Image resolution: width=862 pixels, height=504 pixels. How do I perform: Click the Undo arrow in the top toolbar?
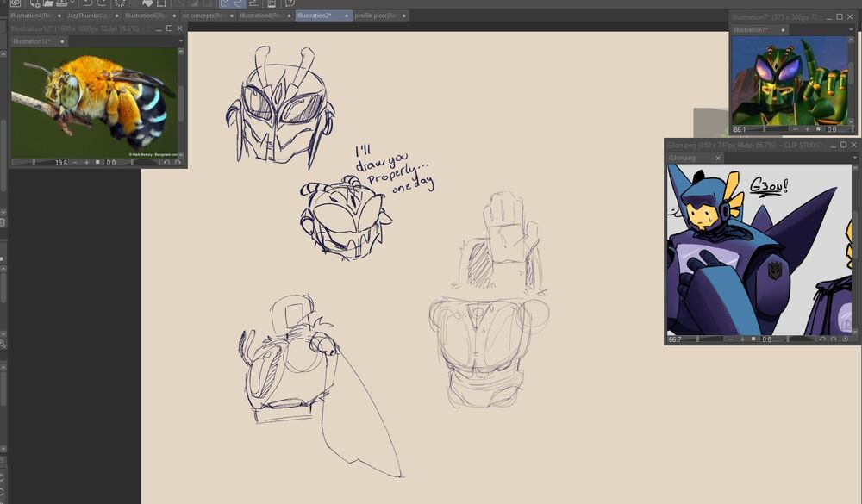point(87,3)
